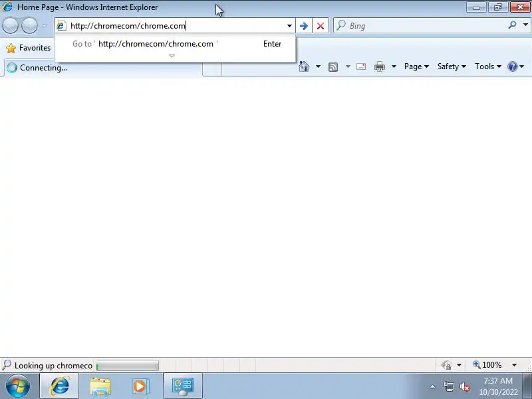Click the RSS feeds icon
The width and height of the screenshot is (532, 399).
click(x=333, y=67)
